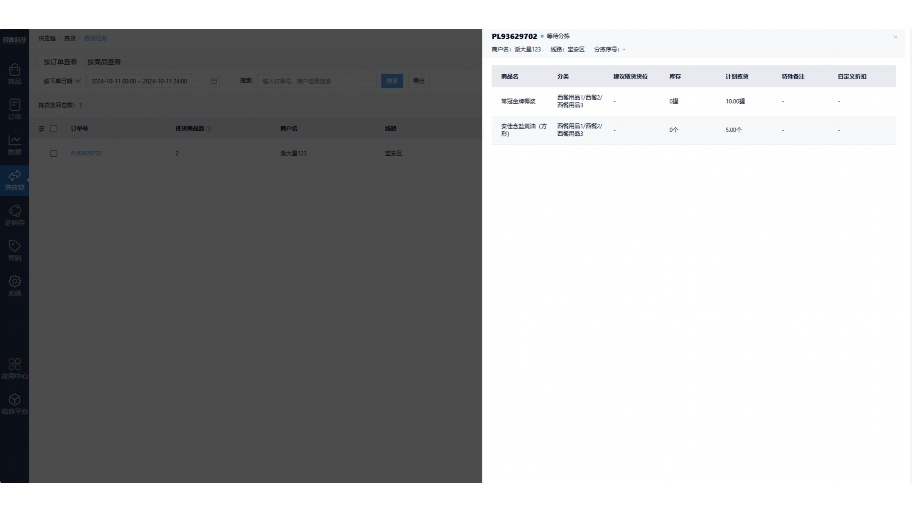Click planned quantity cell 10.00
The image size is (912, 512).
tap(735, 101)
